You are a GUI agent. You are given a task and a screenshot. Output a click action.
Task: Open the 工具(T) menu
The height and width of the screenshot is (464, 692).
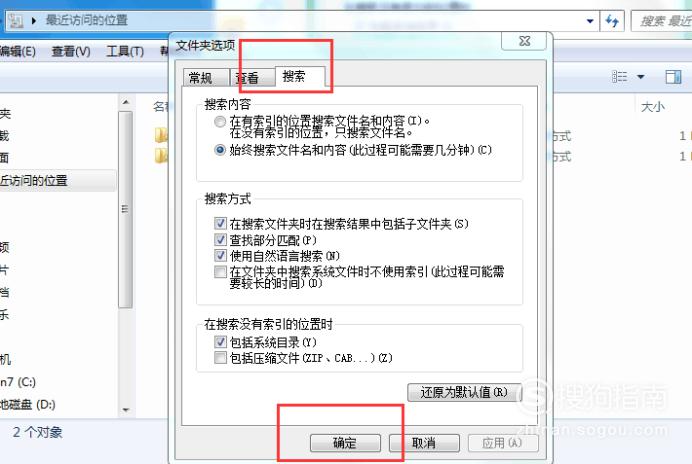point(125,52)
